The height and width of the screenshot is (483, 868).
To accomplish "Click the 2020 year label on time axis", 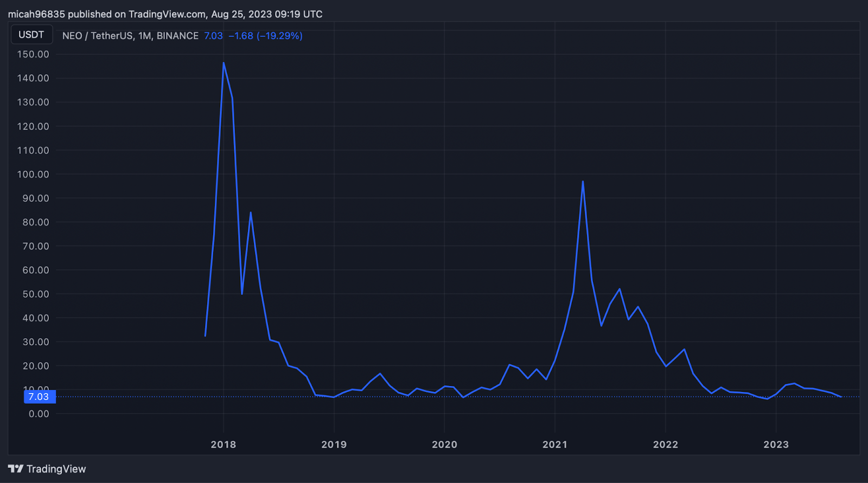I will pos(445,445).
